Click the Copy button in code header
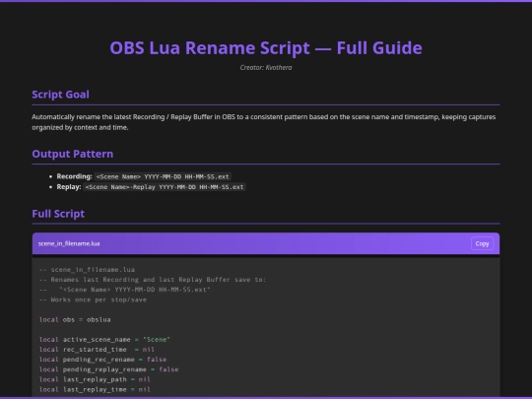Viewport: 532px width, 399px height. click(x=482, y=243)
